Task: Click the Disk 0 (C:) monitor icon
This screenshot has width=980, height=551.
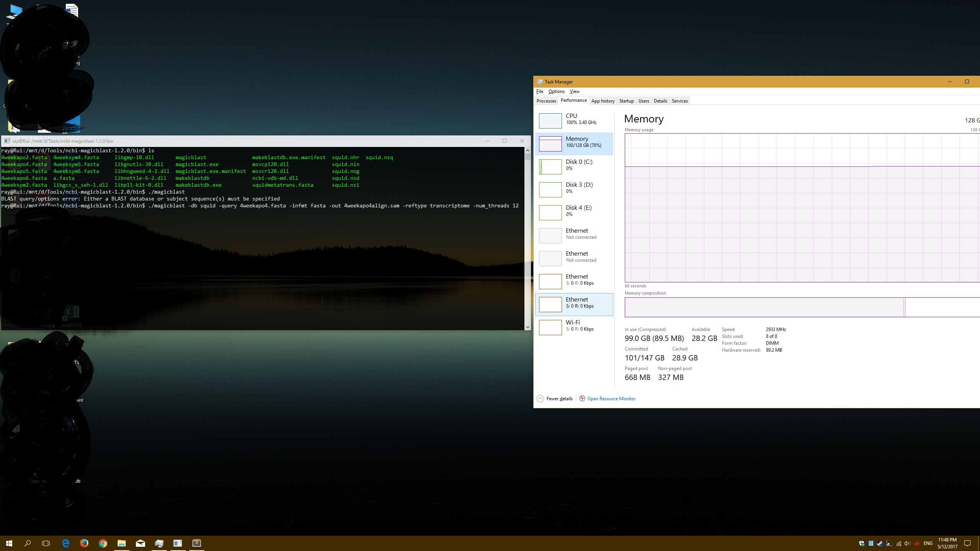Action: tap(550, 166)
